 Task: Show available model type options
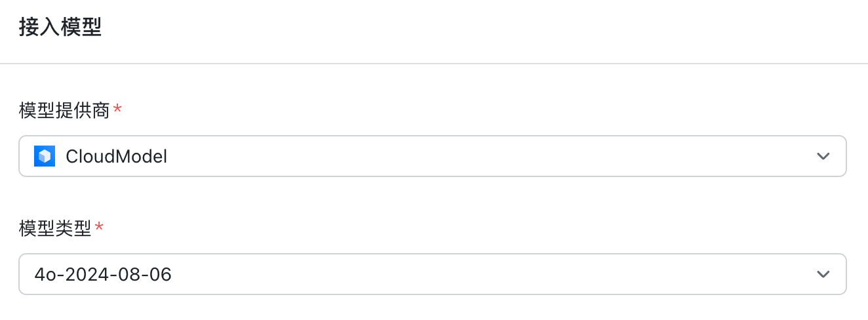click(433, 274)
